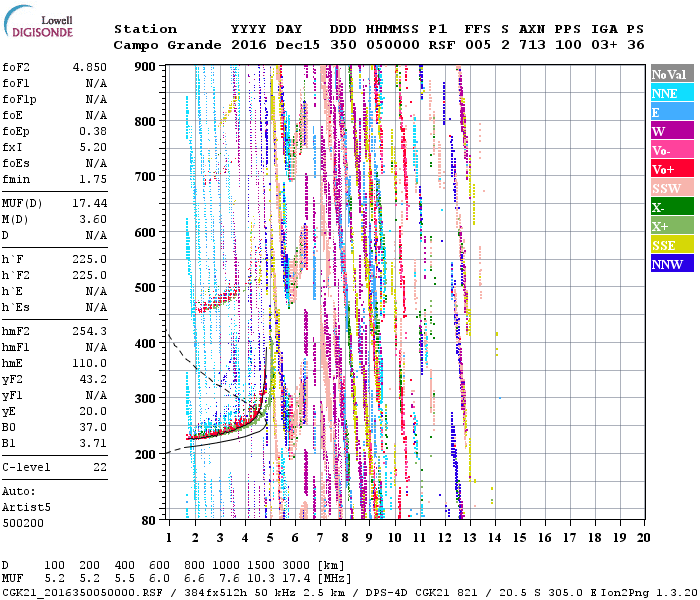Click the W purple legend swatch

click(x=672, y=131)
